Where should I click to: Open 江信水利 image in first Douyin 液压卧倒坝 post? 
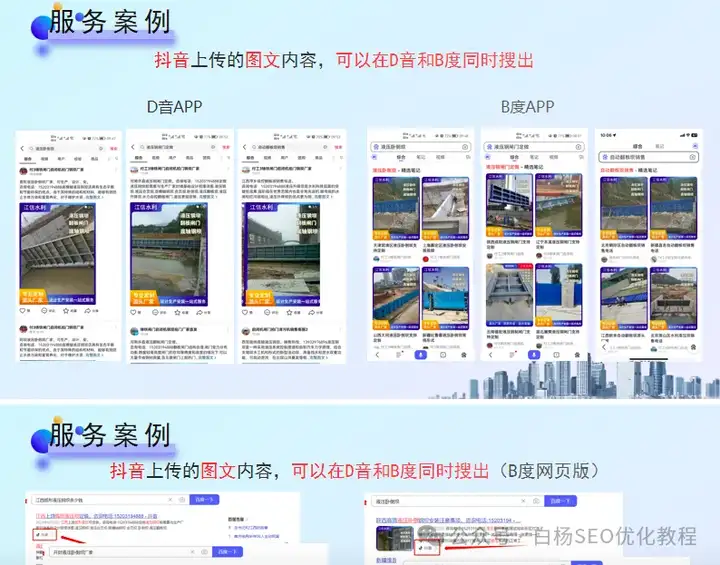click(x=57, y=254)
